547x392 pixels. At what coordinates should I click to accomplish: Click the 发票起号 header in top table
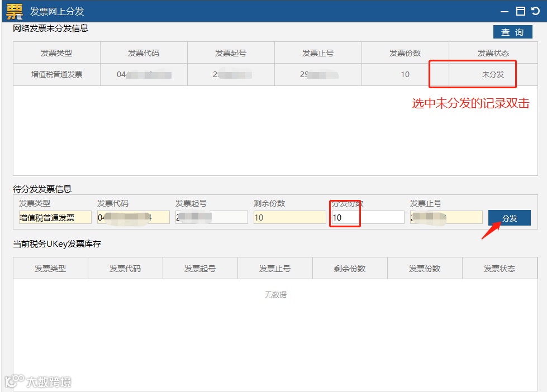tap(231, 53)
